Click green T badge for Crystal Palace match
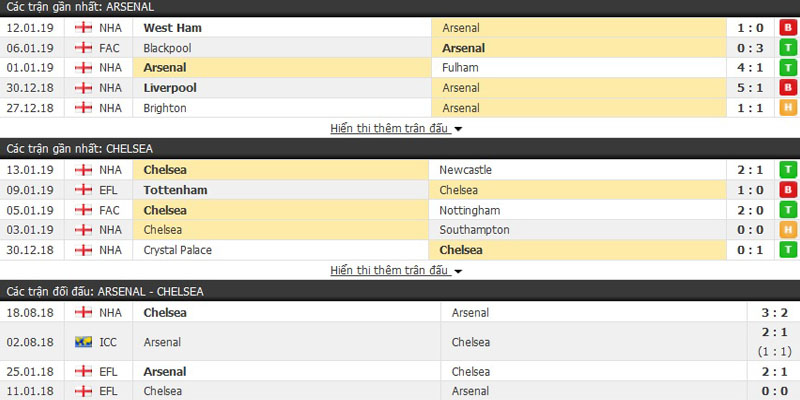The height and width of the screenshot is (400, 800). tap(787, 250)
